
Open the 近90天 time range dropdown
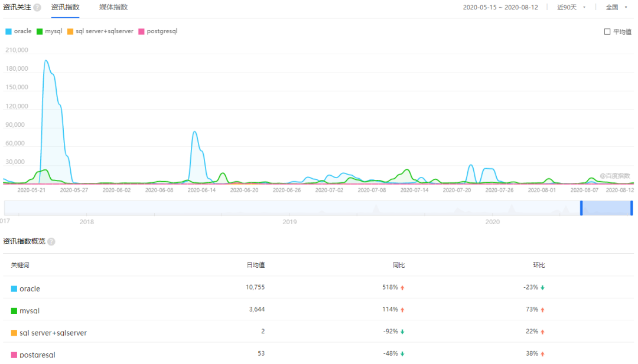click(x=571, y=7)
